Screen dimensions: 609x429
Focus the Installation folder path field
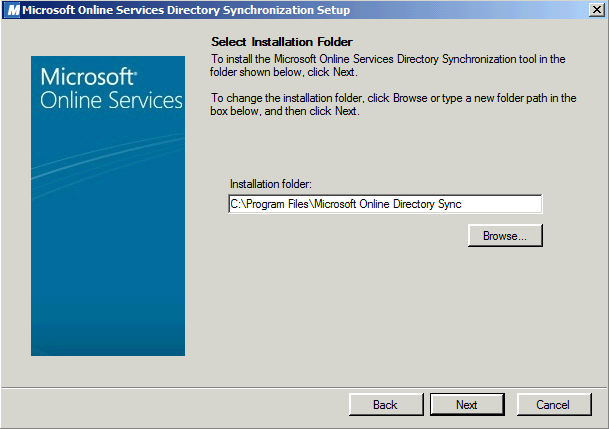385,204
